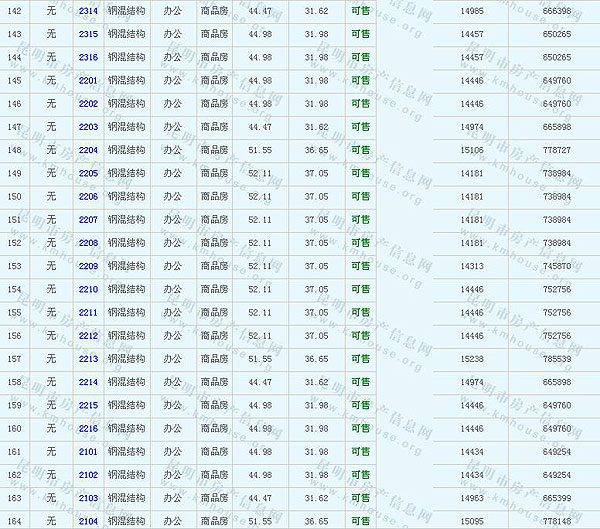Image resolution: width=600 pixels, height=529 pixels.
Task: Click total price 785539 cell
Action: tap(557, 358)
